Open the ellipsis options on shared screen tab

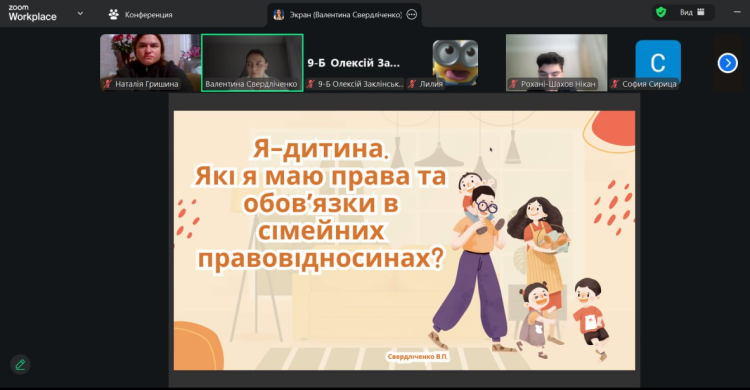(411, 15)
